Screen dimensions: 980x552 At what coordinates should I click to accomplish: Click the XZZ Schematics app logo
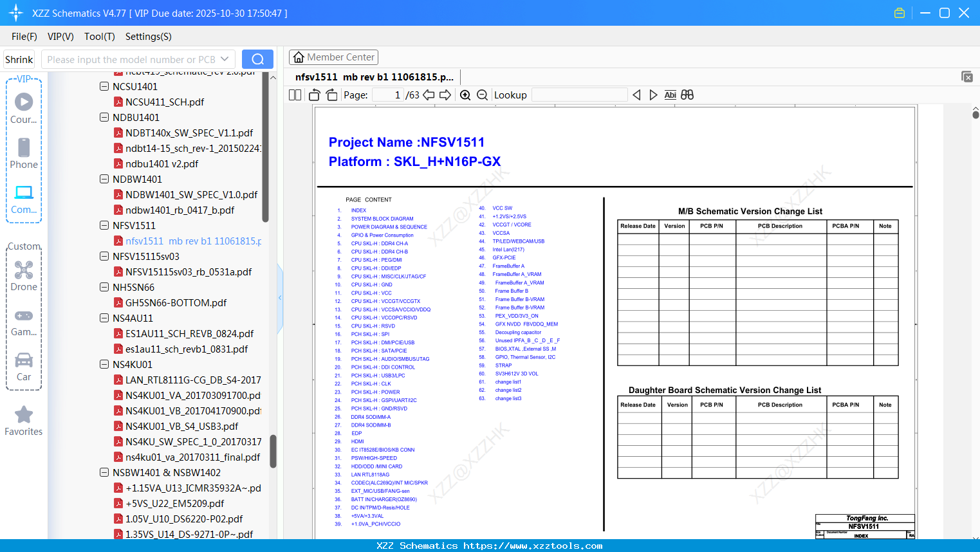[x=16, y=13]
